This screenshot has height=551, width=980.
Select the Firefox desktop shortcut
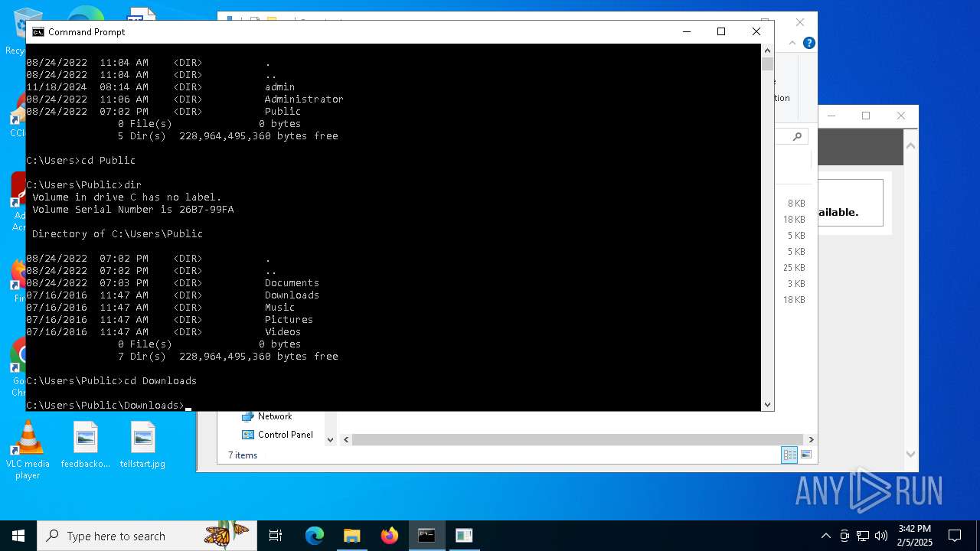point(17,281)
